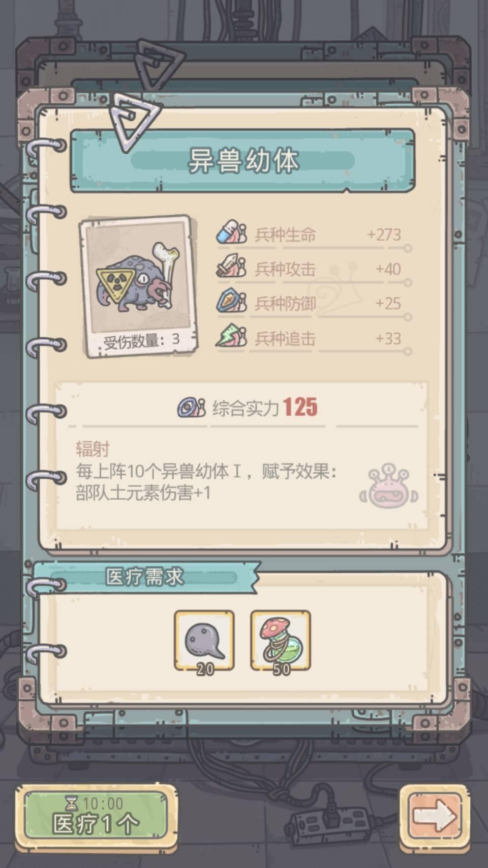Open the 异兽幼体 creature portrait card
The image size is (488, 868).
[x=138, y=287]
